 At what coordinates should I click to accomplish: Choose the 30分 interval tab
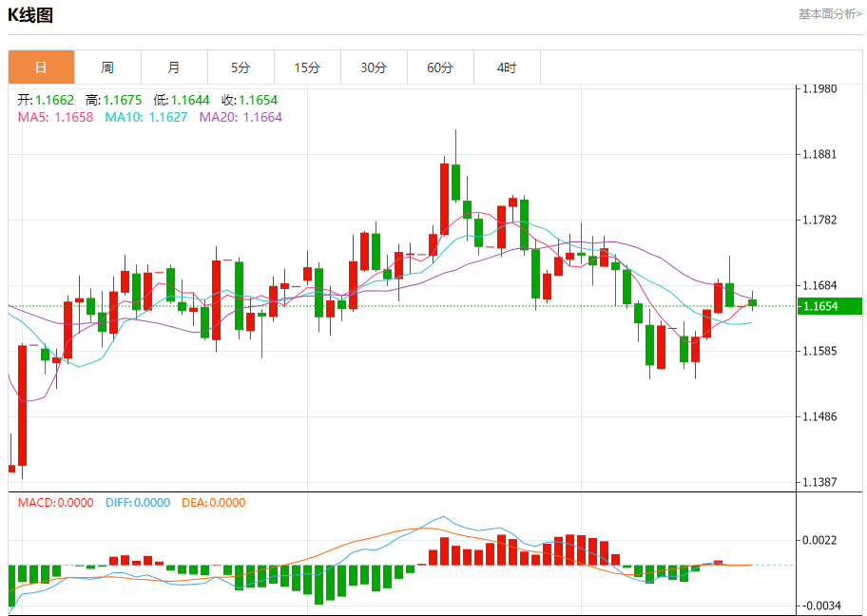pos(374,67)
